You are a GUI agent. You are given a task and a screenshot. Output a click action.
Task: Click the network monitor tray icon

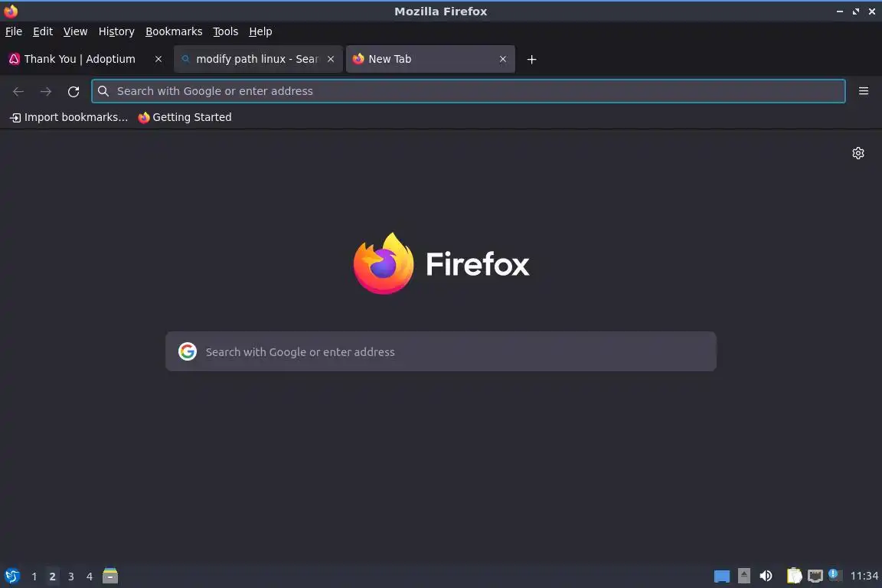point(815,577)
